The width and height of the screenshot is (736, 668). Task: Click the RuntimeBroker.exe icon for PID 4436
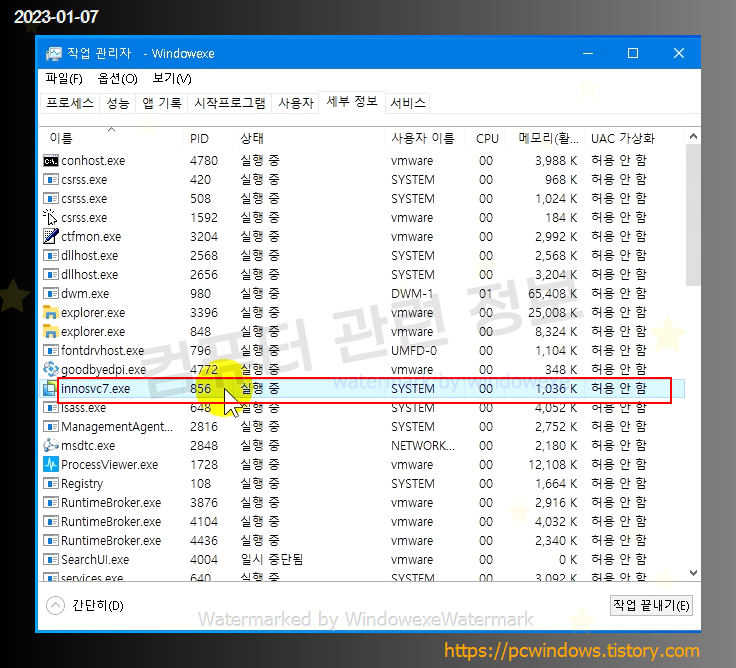(51, 541)
